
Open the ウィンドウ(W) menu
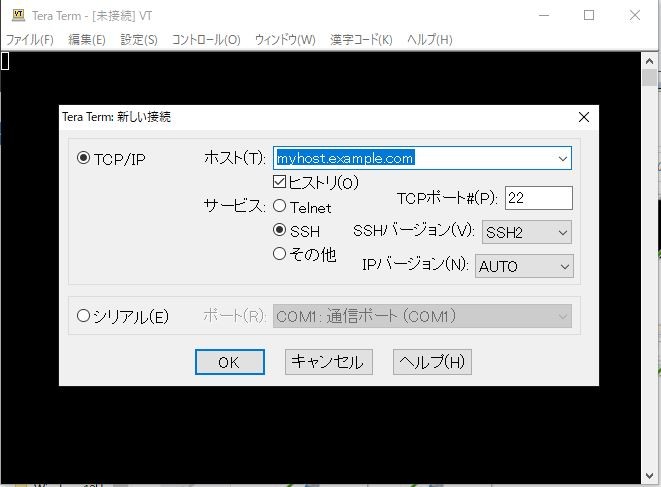(x=285, y=40)
